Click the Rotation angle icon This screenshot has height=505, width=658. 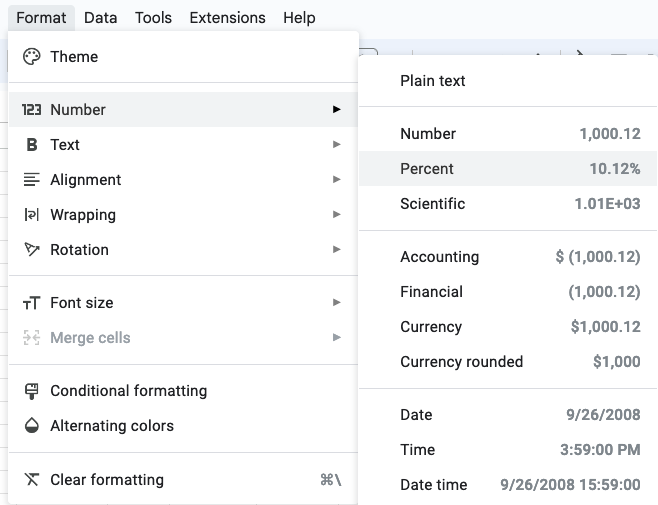point(31,249)
